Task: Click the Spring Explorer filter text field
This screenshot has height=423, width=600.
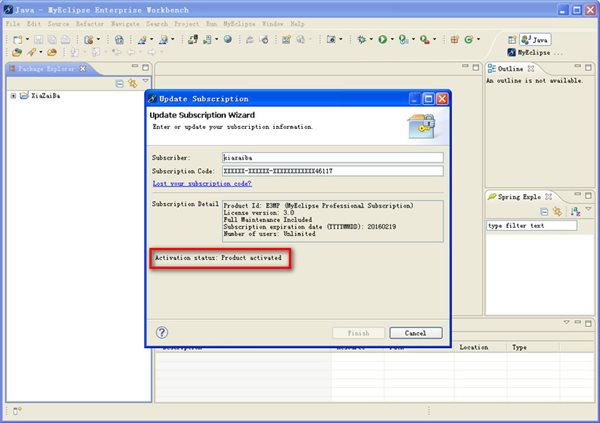Action: coord(532,225)
